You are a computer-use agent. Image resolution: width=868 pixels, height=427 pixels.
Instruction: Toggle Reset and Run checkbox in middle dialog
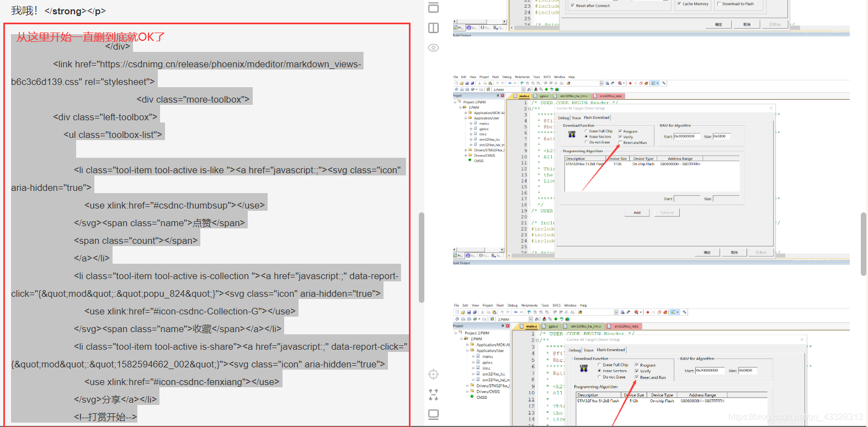point(620,142)
